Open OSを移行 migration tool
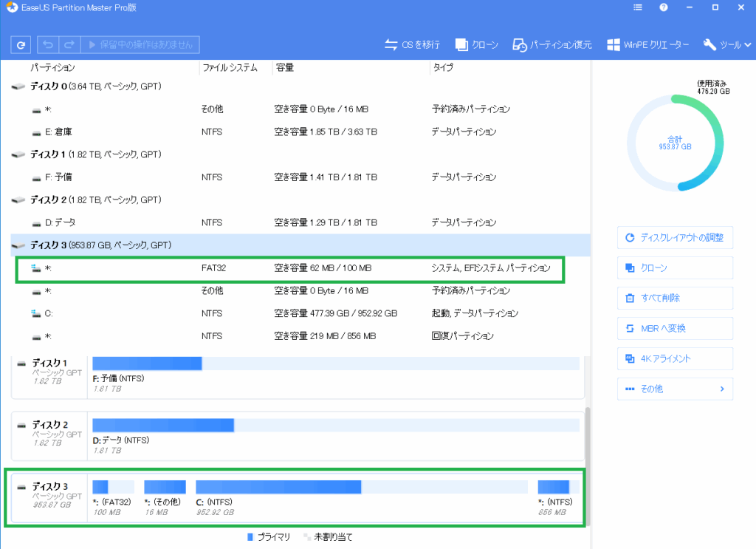The width and height of the screenshot is (756, 549). tap(413, 45)
